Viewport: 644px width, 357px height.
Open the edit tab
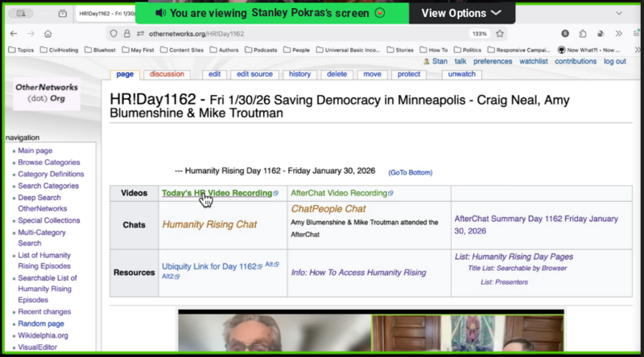214,74
